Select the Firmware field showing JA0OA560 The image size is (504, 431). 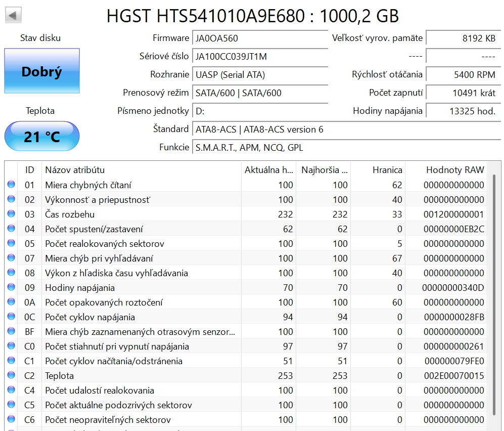[x=260, y=38]
